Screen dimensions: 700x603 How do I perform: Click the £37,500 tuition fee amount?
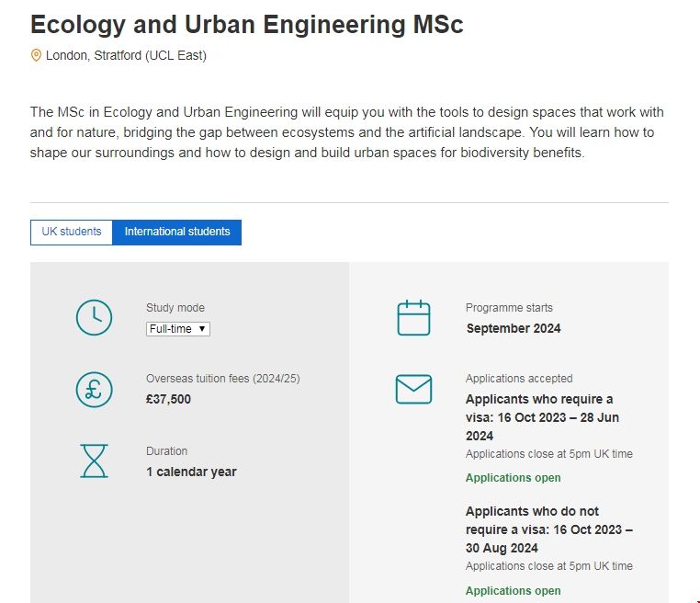(169, 399)
